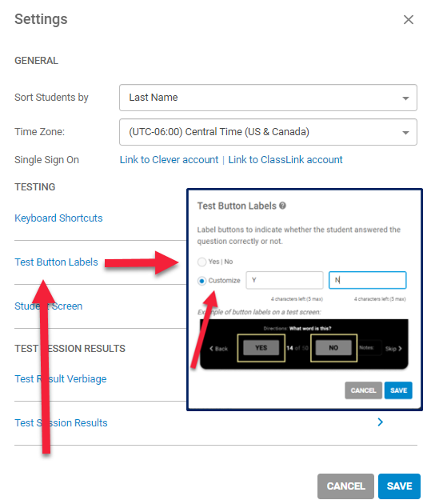
Task: Save the Settings dialog changes
Action: coord(399,486)
